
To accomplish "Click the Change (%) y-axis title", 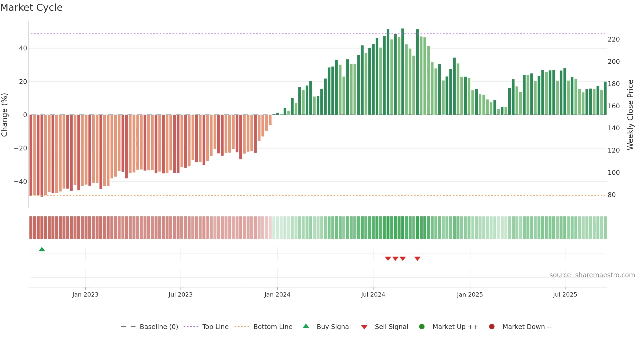I will [x=5, y=115].
